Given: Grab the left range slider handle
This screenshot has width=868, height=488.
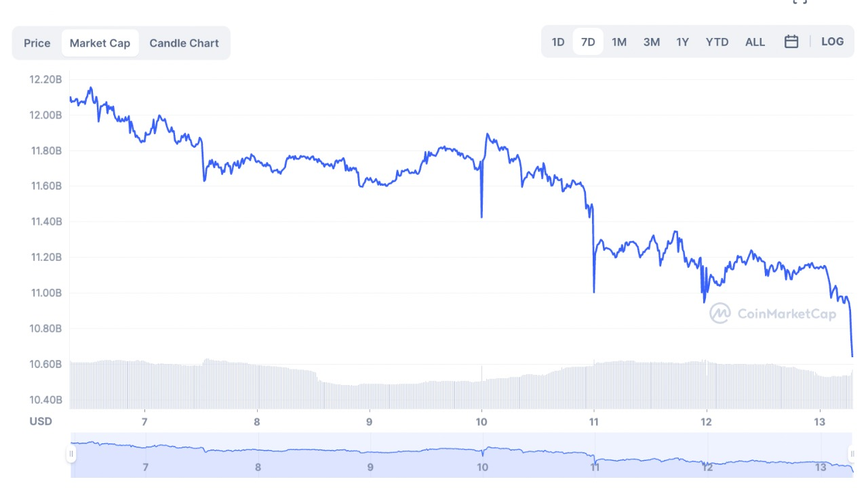Looking at the screenshot, I should pyautogui.click(x=71, y=454).
